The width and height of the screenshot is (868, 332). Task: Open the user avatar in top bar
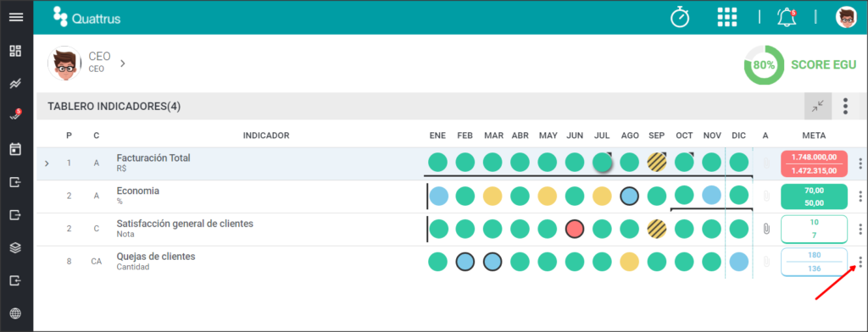(x=846, y=17)
